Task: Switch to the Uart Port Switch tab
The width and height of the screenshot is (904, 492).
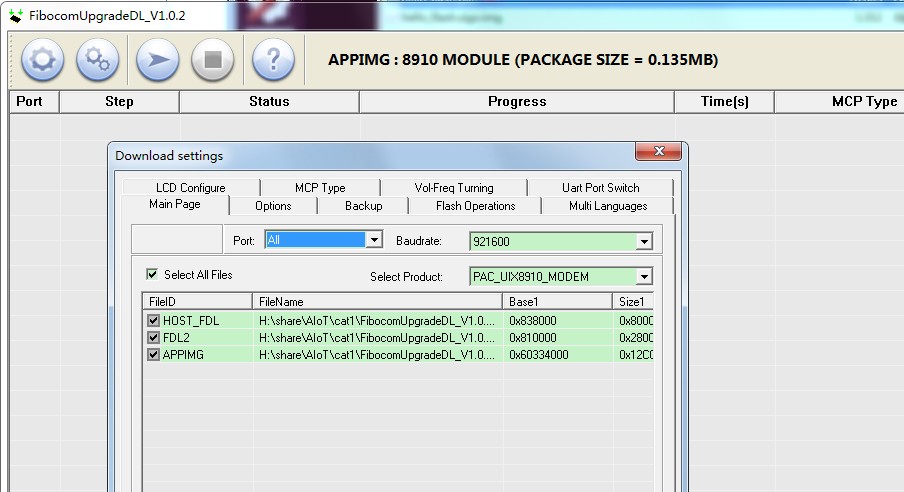Action: click(x=600, y=187)
